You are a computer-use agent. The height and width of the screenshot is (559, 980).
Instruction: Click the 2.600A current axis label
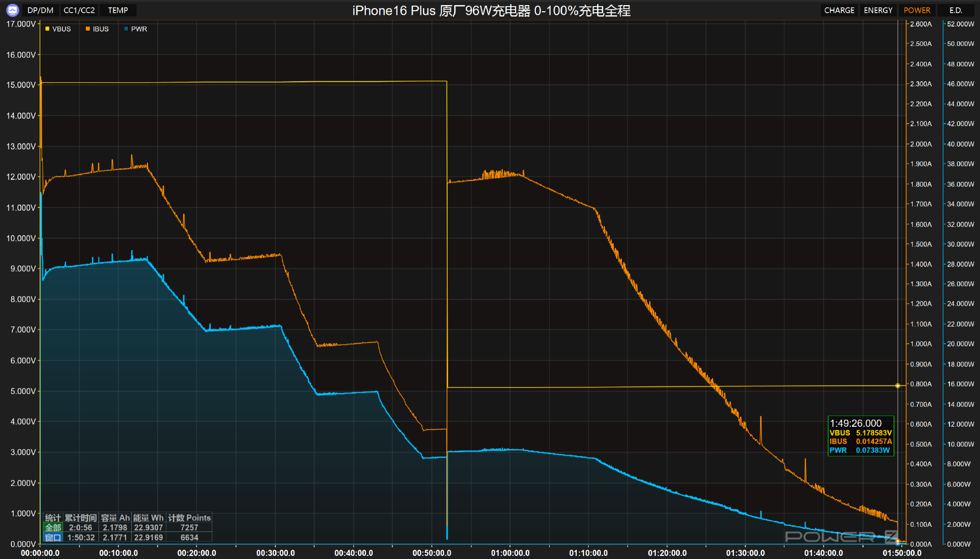pyautogui.click(x=921, y=24)
